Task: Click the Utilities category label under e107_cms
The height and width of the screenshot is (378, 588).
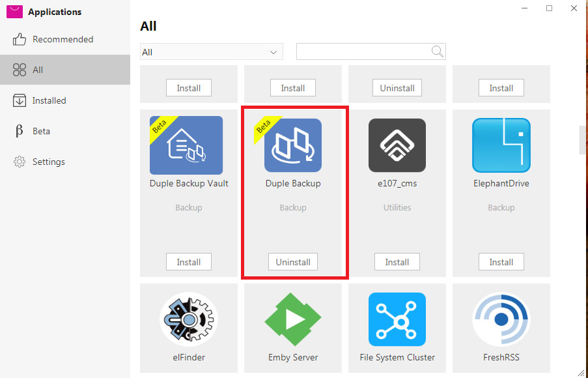Action: click(x=397, y=208)
